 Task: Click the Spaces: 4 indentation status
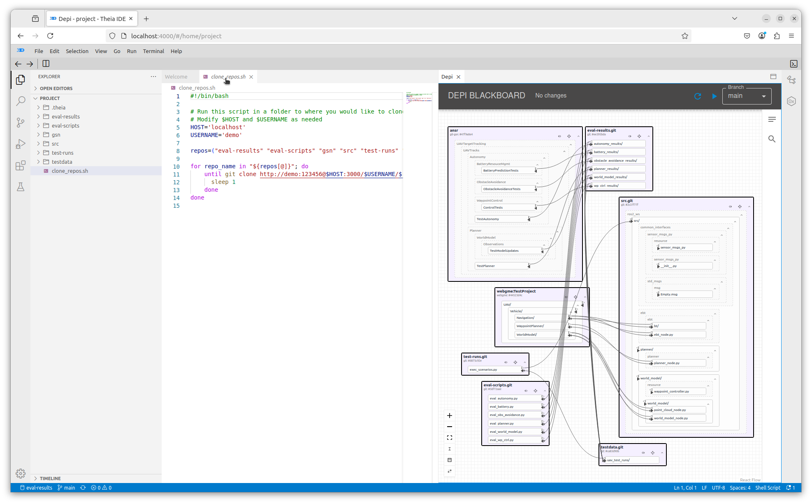pyautogui.click(x=740, y=488)
